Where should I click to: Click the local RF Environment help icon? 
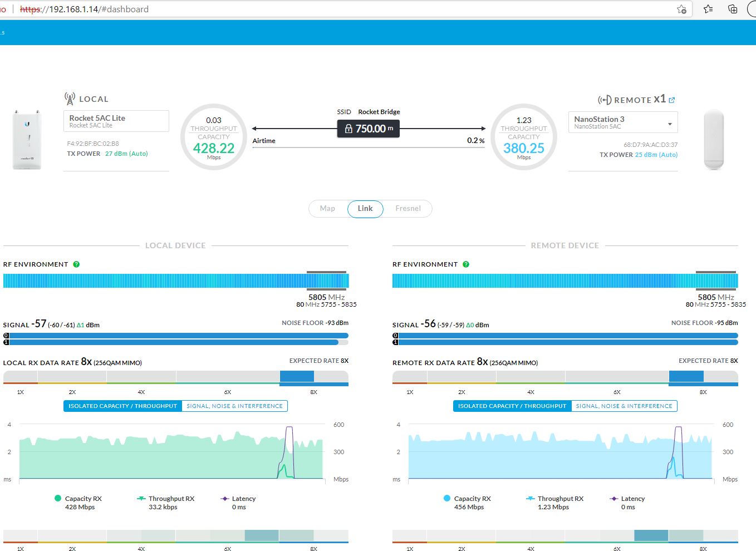(x=76, y=264)
